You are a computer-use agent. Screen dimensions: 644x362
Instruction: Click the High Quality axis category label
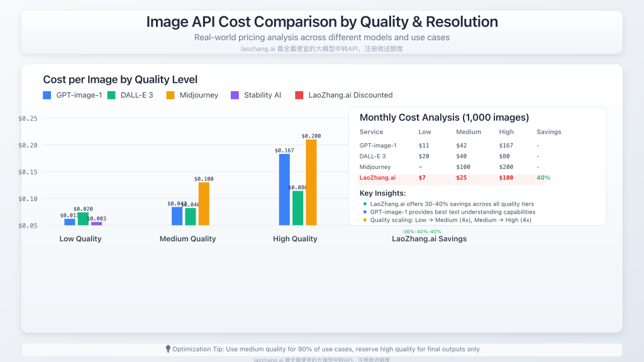pos(295,239)
